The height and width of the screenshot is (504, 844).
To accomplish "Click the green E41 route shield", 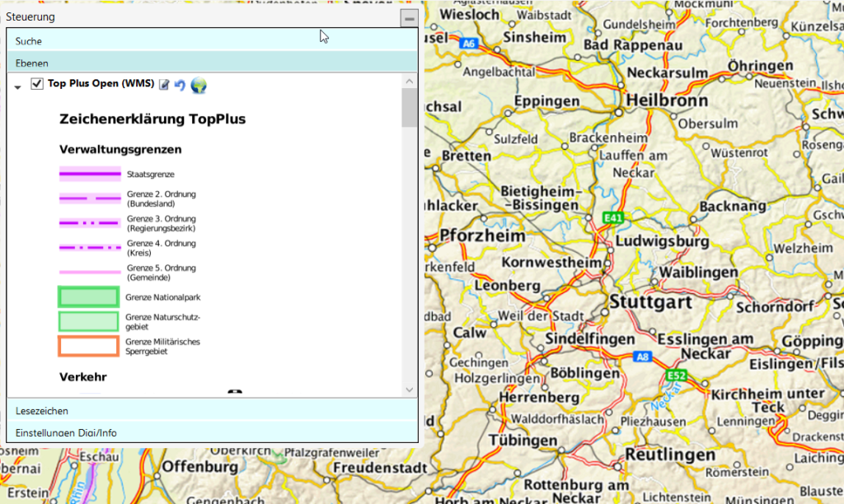I will click(x=612, y=217).
